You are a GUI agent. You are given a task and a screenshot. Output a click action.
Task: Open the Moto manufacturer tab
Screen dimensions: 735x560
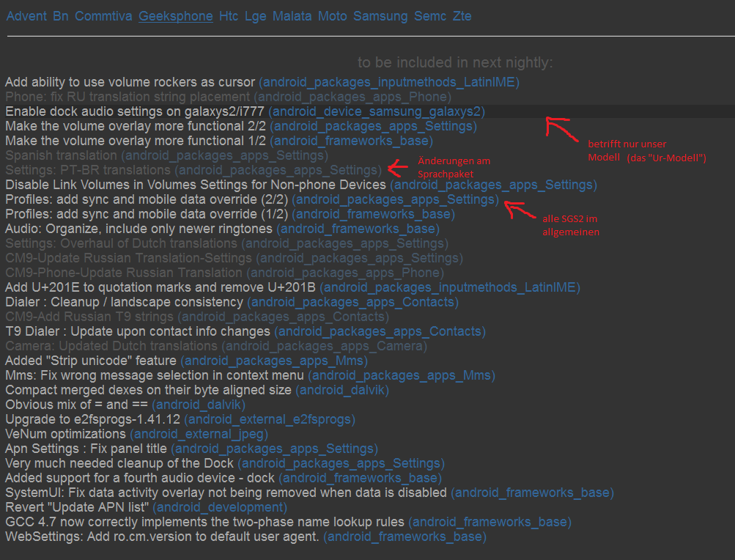332,16
